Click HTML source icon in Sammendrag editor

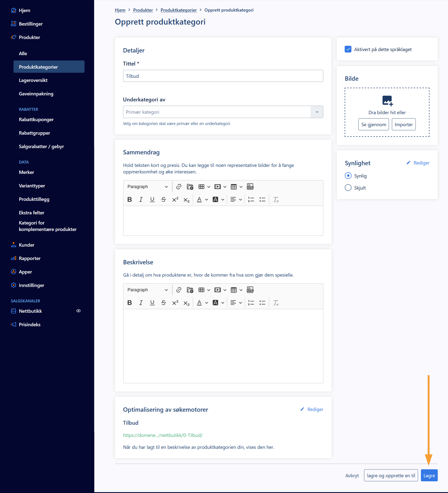(250, 187)
